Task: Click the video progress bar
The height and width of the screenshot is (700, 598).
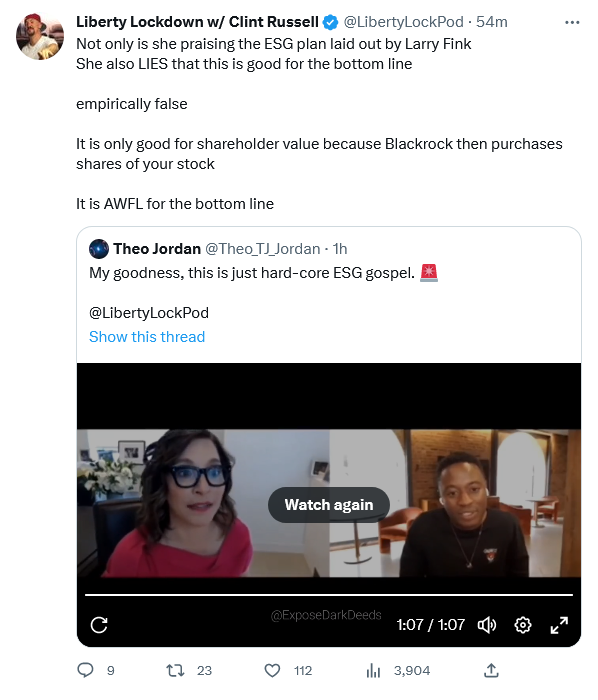Action: [x=329, y=595]
